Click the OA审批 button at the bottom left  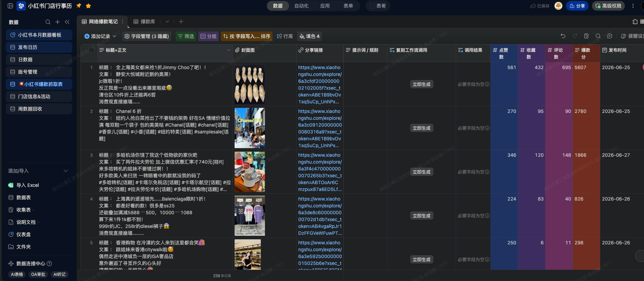(38, 274)
